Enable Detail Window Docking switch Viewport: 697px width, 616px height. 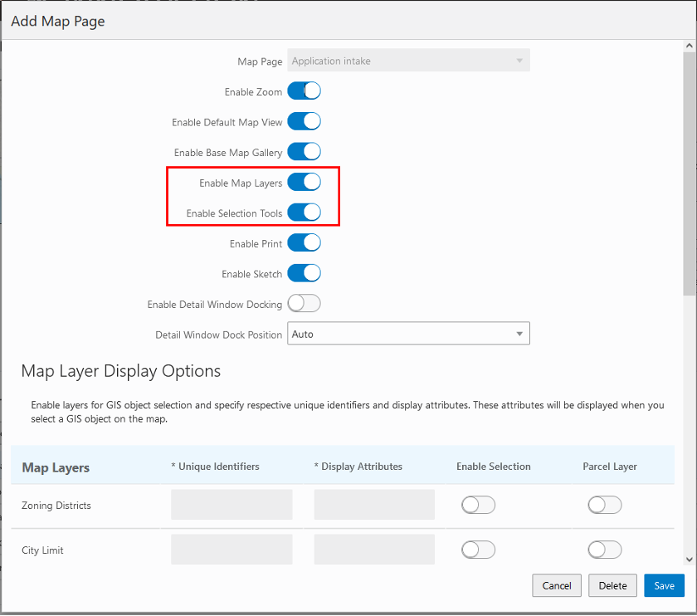pos(304,304)
